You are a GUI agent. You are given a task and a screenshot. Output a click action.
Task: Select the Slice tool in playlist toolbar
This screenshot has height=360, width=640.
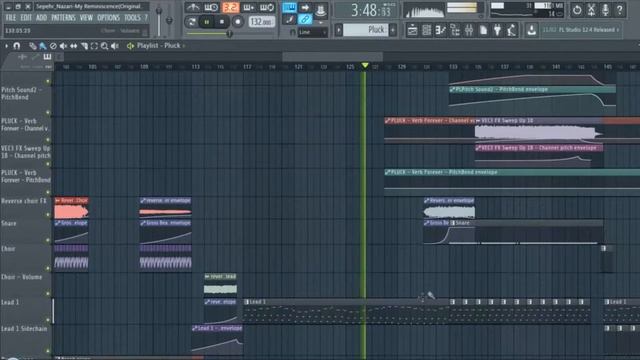(x=84, y=46)
